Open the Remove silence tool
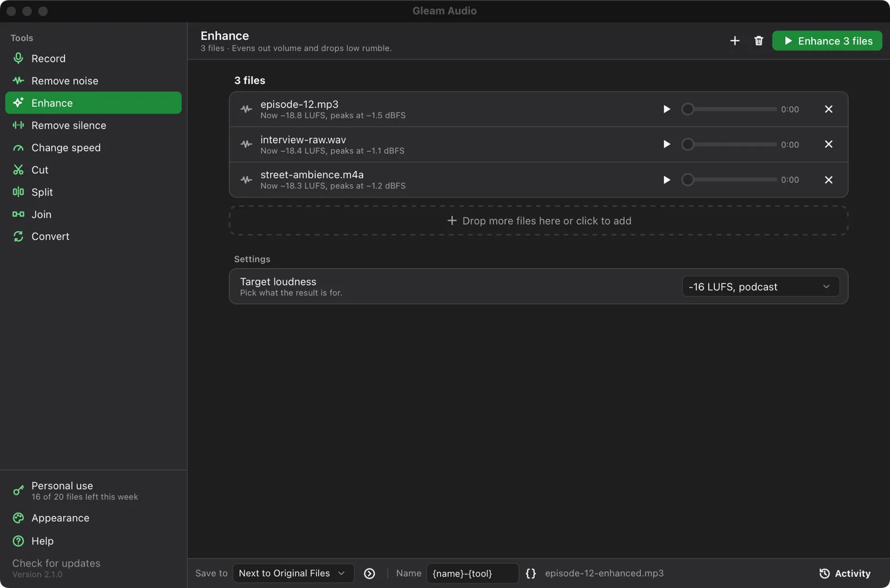Viewport: 890px width, 588px height. [93, 125]
